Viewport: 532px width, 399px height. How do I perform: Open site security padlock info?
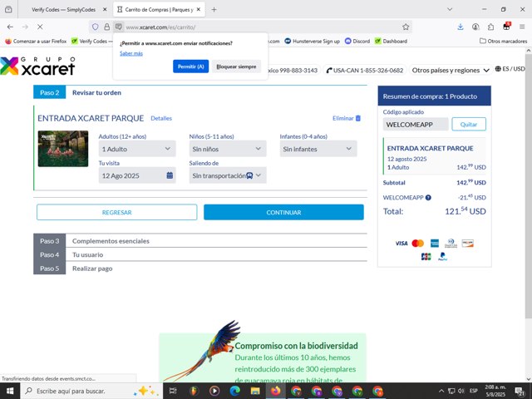tap(107, 27)
